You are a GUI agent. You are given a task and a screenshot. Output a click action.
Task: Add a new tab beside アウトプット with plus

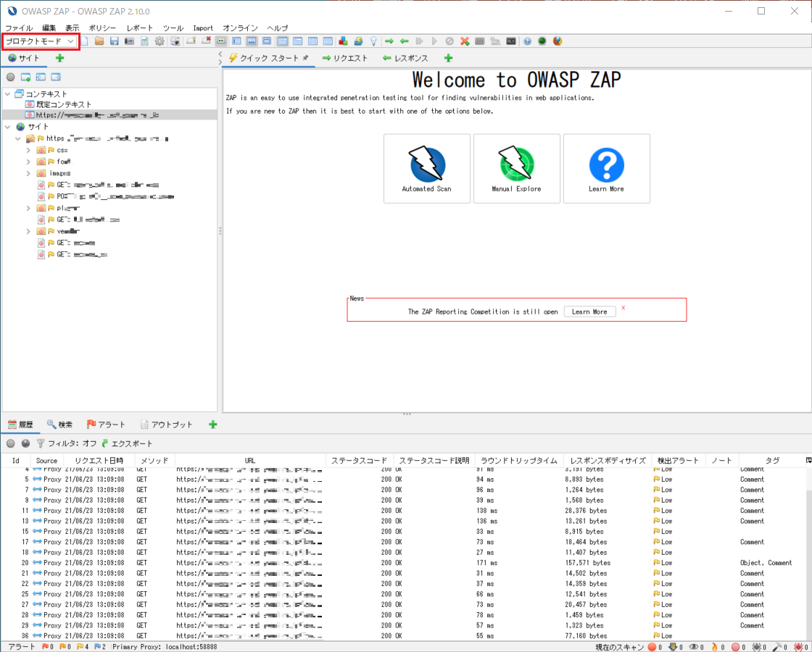pyautogui.click(x=213, y=425)
